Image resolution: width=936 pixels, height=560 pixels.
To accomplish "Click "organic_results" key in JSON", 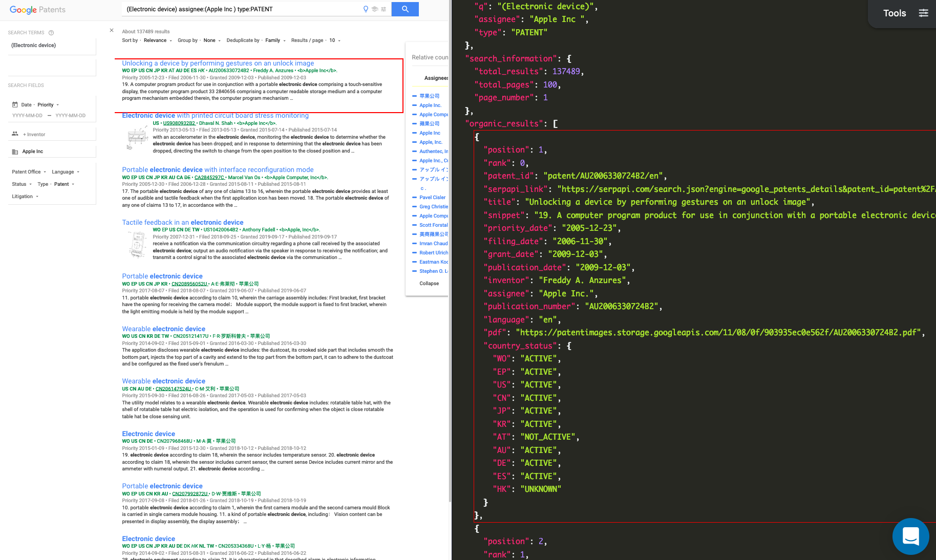I will coord(504,124).
